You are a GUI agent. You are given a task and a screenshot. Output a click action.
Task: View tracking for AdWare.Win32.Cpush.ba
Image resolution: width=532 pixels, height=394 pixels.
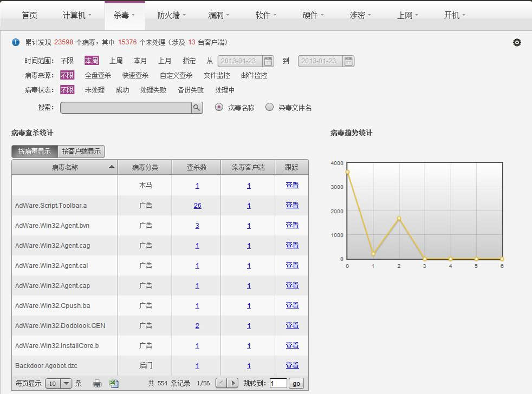point(292,305)
